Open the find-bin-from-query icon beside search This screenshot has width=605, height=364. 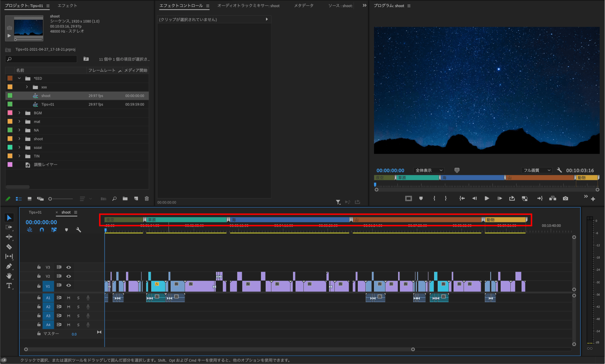pyautogui.click(x=86, y=59)
